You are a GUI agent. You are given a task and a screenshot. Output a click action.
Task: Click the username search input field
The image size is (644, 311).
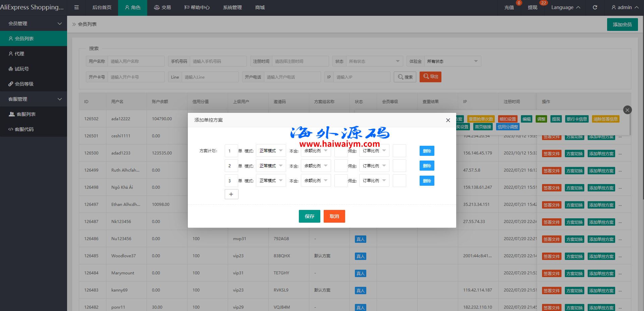136,61
